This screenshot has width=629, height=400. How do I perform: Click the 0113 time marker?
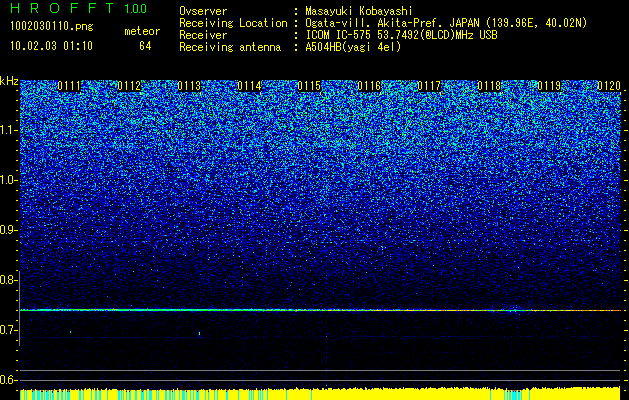click(189, 86)
